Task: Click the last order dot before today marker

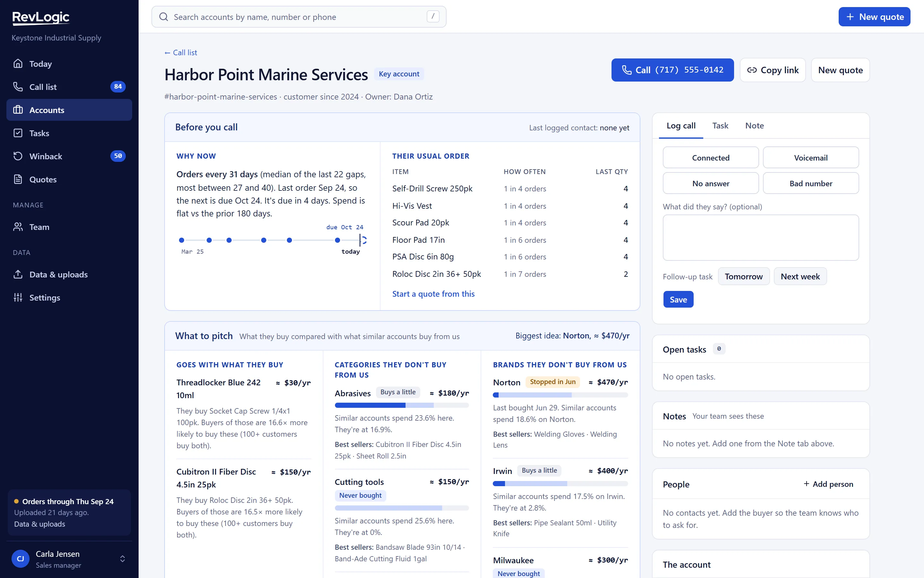Action: coord(338,240)
